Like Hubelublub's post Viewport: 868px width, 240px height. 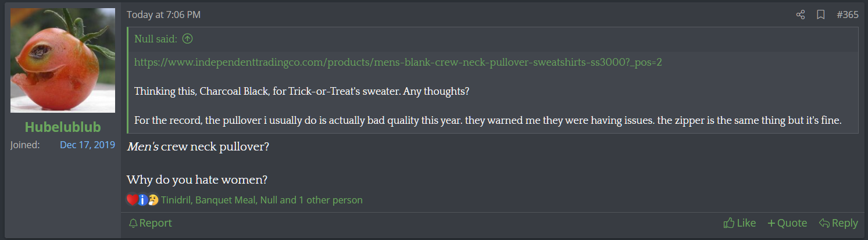click(740, 223)
